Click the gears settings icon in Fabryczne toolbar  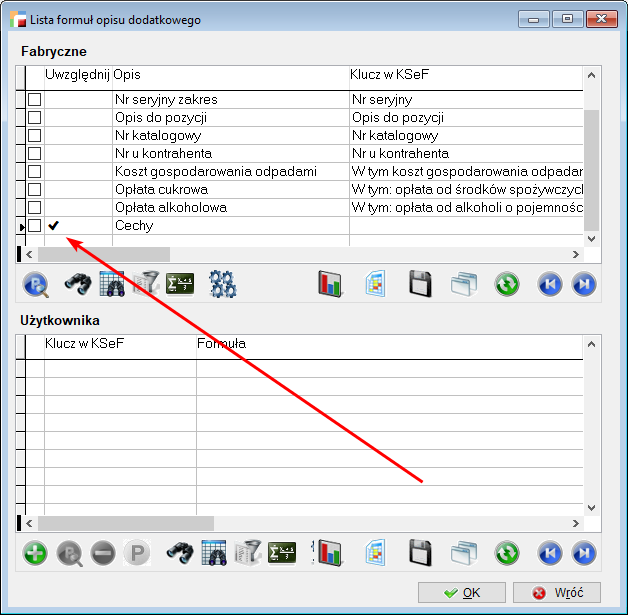tap(222, 284)
